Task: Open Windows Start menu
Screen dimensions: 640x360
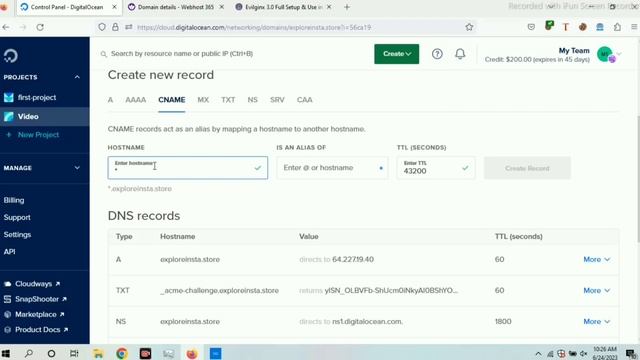Action: click(x=6, y=353)
